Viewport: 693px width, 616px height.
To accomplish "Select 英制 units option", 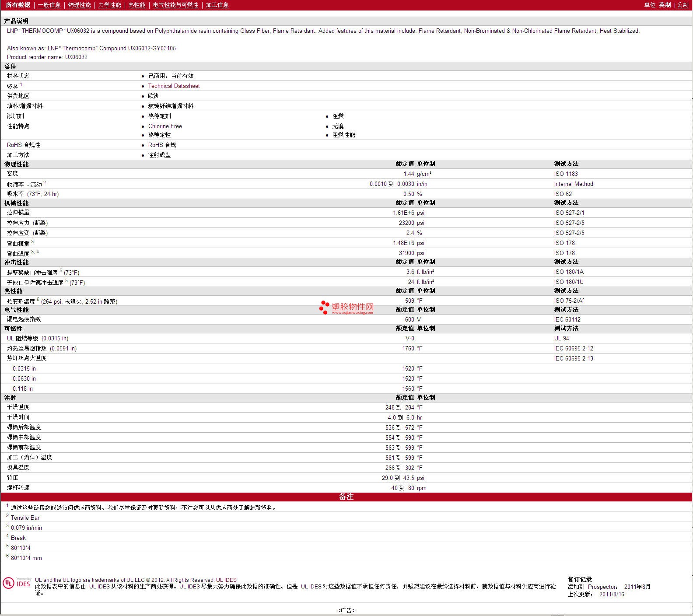I will [x=665, y=5].
